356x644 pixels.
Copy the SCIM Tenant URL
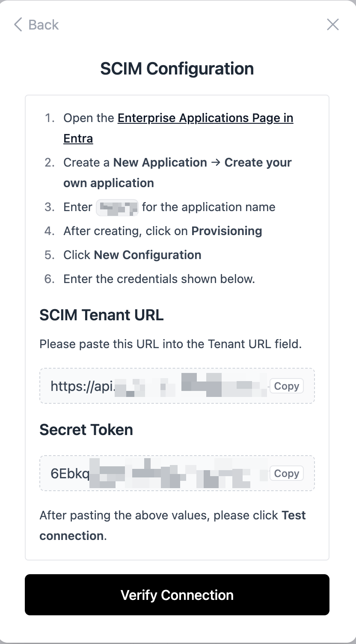click(286, 386)
